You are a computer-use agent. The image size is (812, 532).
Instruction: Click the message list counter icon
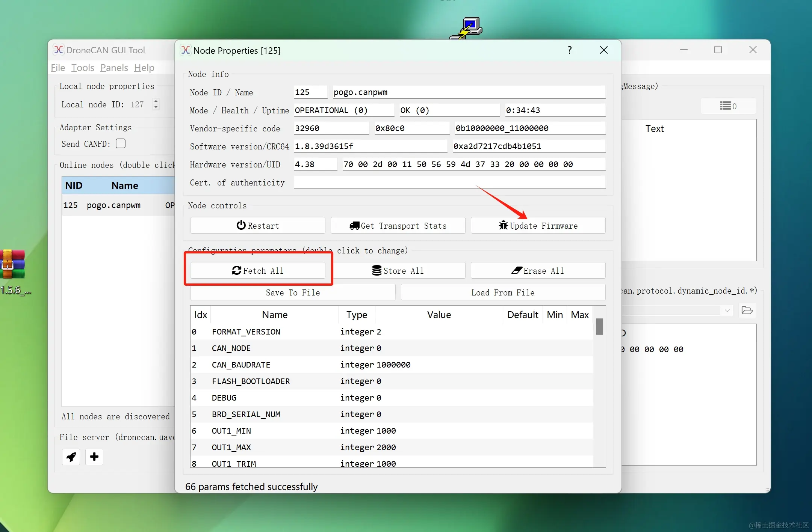coord(728,106)
